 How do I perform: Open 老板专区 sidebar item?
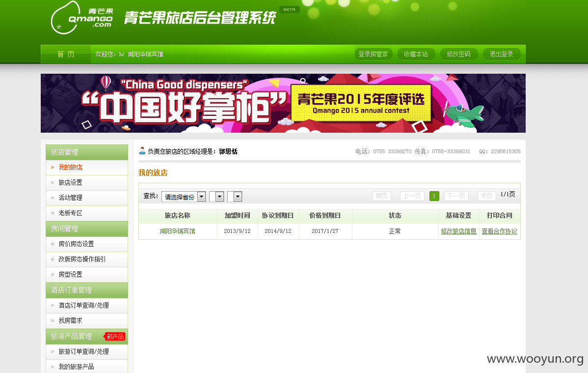[86, 213]
